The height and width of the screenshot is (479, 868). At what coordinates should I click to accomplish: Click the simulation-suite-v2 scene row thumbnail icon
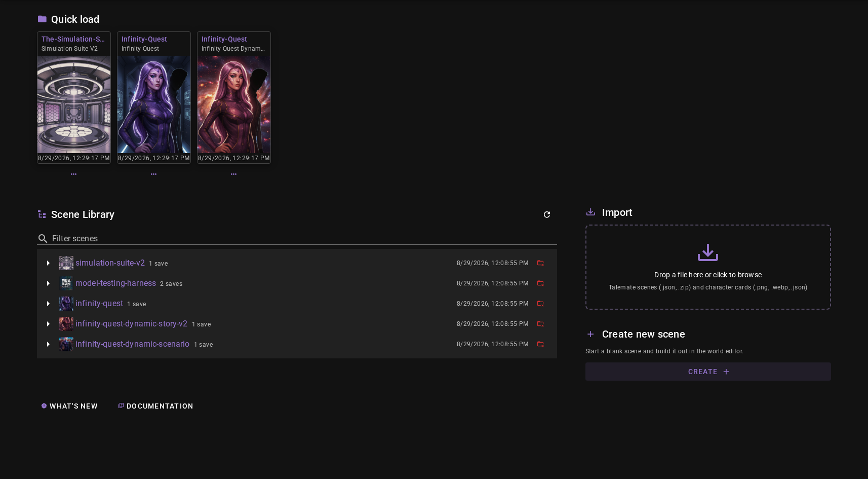coord(66,263)
